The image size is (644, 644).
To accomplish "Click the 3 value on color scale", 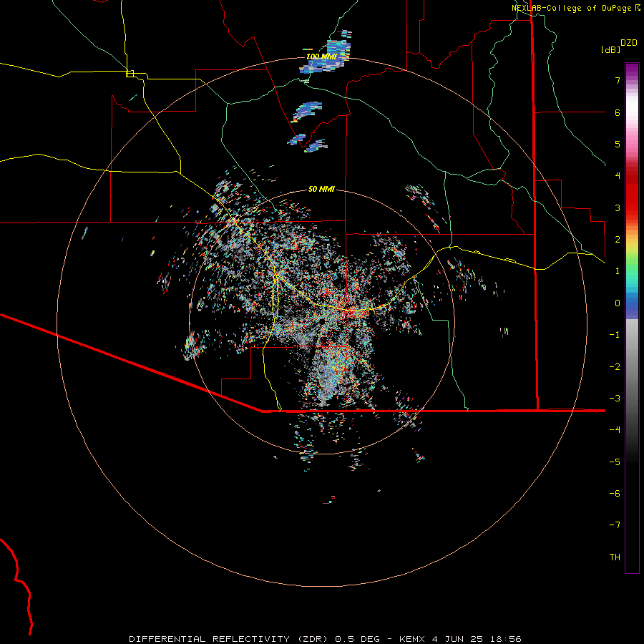I will tap(618, 208).
